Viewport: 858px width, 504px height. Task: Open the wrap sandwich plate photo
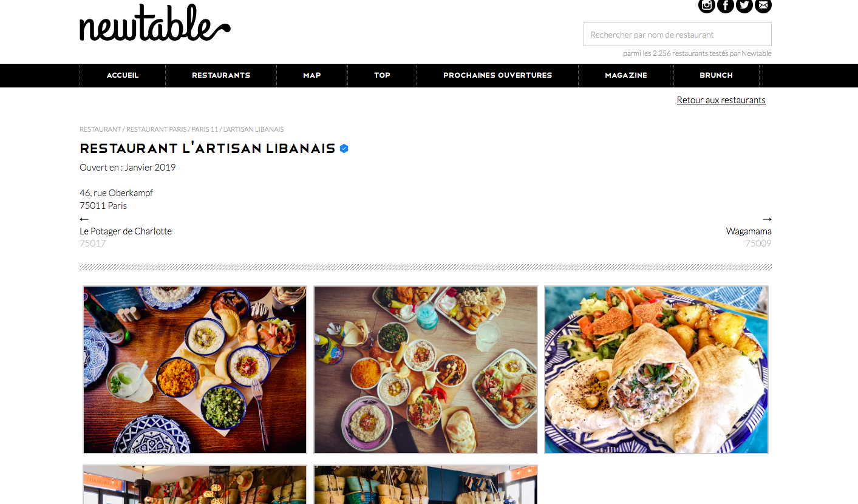pos(656,370)
